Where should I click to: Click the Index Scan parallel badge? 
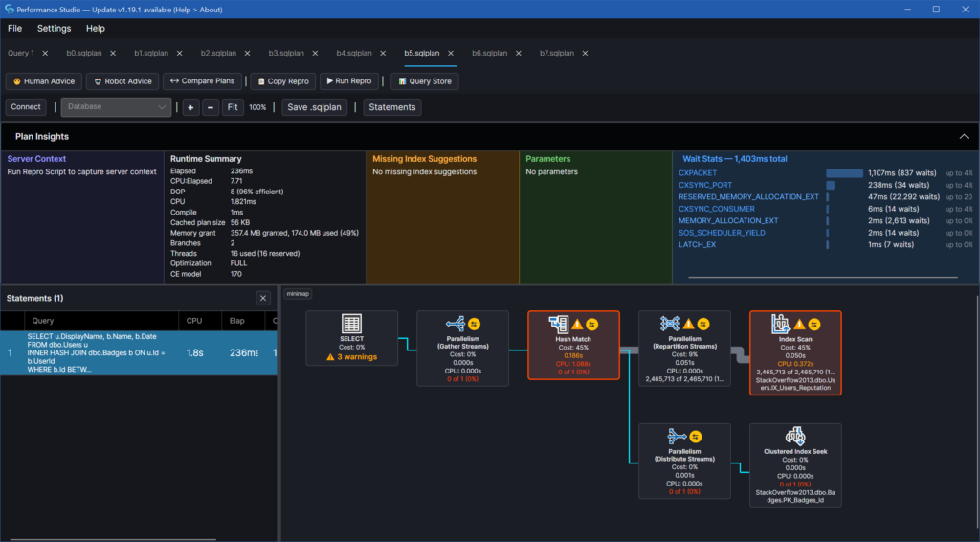[814, 324]
